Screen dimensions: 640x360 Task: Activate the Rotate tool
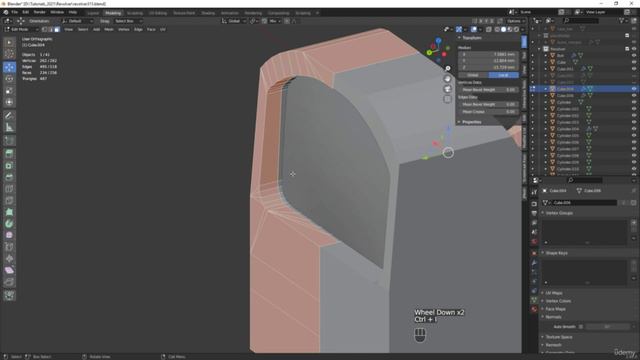9,79
